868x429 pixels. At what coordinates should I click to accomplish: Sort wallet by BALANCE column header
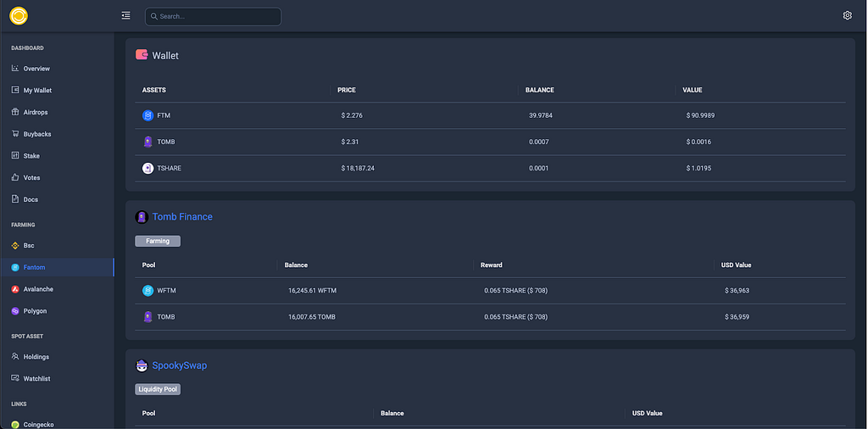(x=540, y=90)
